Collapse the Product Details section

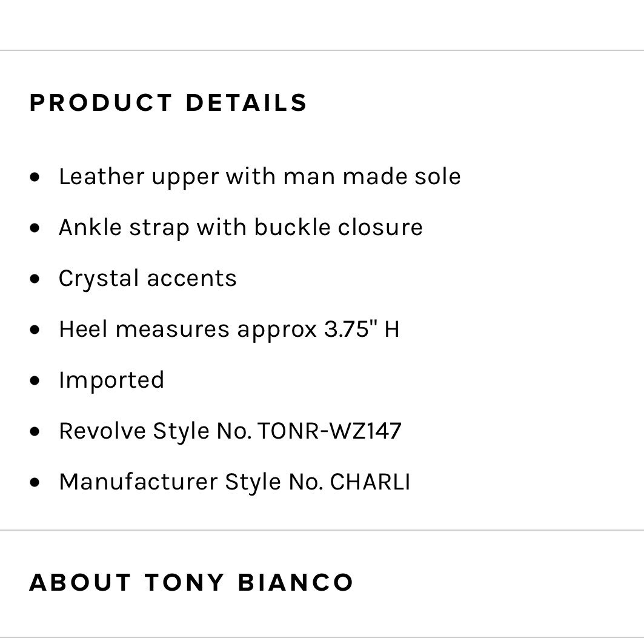coord(168,102)
